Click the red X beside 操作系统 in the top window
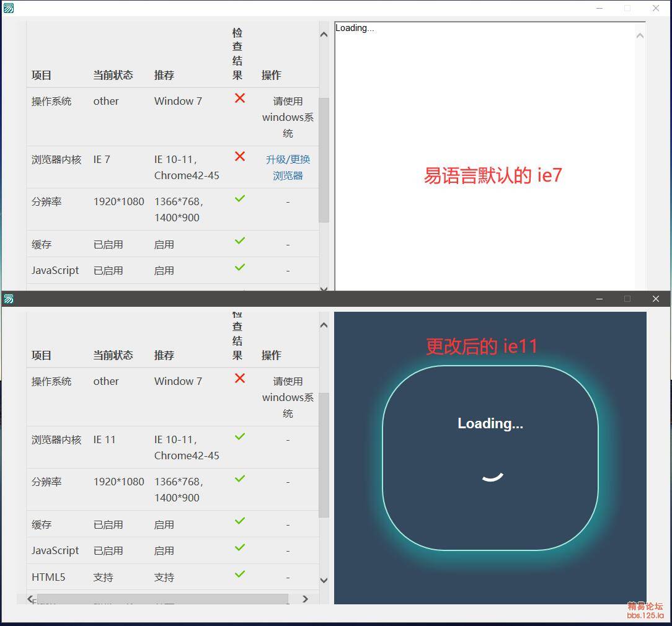This screenshot has height=626, width=672. point(240,98)
